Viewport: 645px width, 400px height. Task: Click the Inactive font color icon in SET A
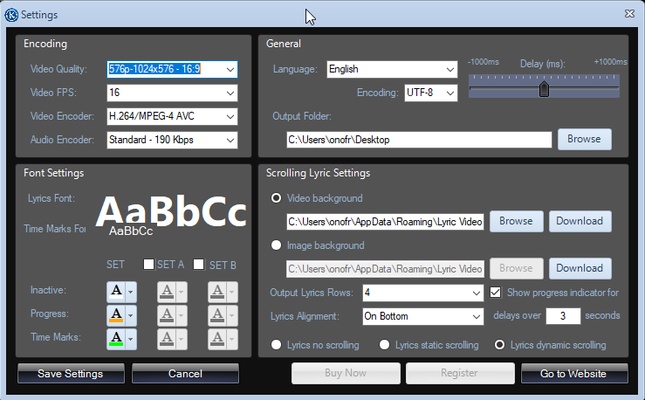tap(167, 291)
